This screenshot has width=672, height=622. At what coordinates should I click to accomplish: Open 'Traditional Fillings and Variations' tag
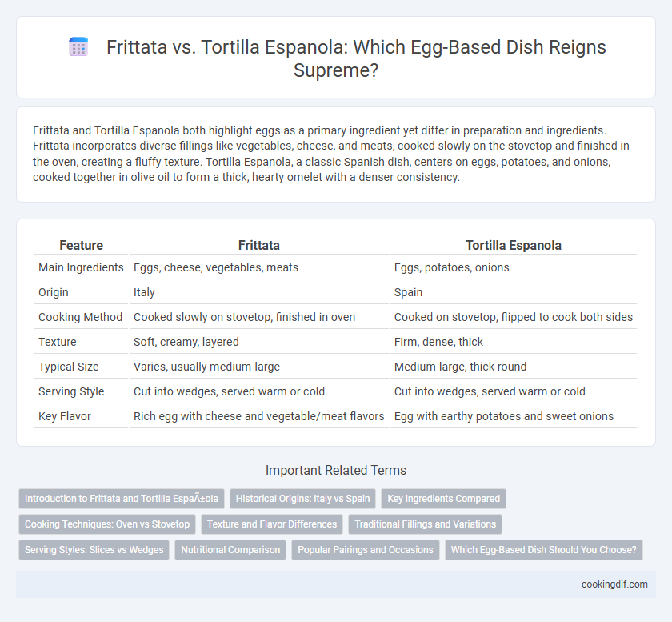pyautogui.click(x=425, y=524)
